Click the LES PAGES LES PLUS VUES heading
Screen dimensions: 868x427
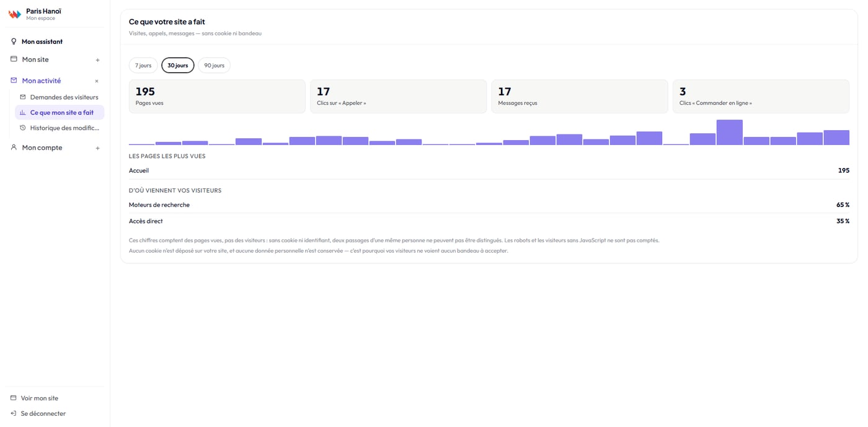[x=167, y=156]
